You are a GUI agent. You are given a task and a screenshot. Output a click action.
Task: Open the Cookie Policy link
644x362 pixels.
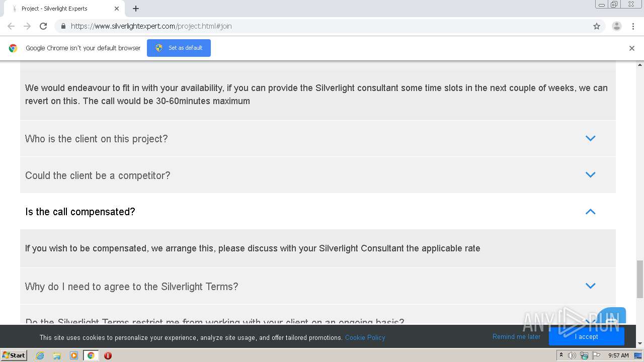[x=365, y=337]
